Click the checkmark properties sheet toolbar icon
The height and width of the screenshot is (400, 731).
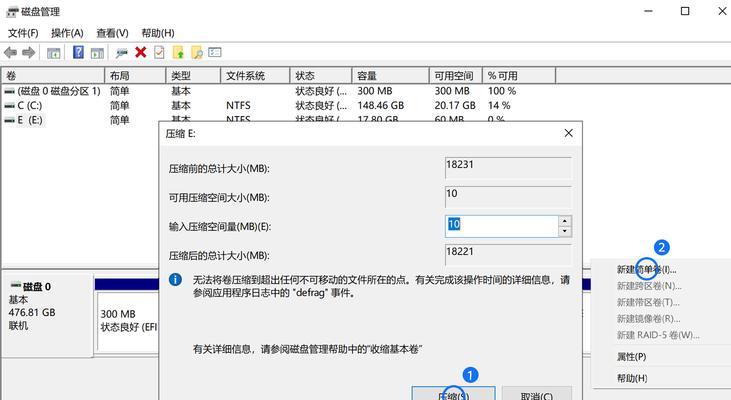point(159,52)
